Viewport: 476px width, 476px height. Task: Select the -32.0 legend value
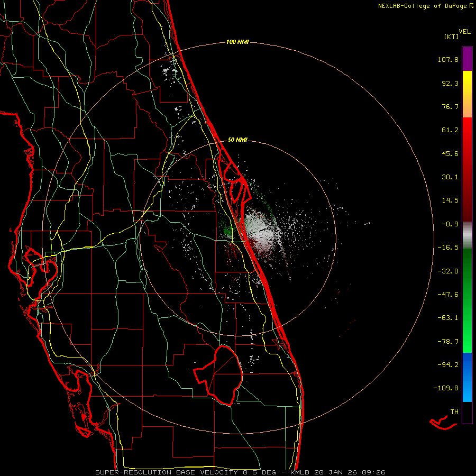click(x=448, y=271)
